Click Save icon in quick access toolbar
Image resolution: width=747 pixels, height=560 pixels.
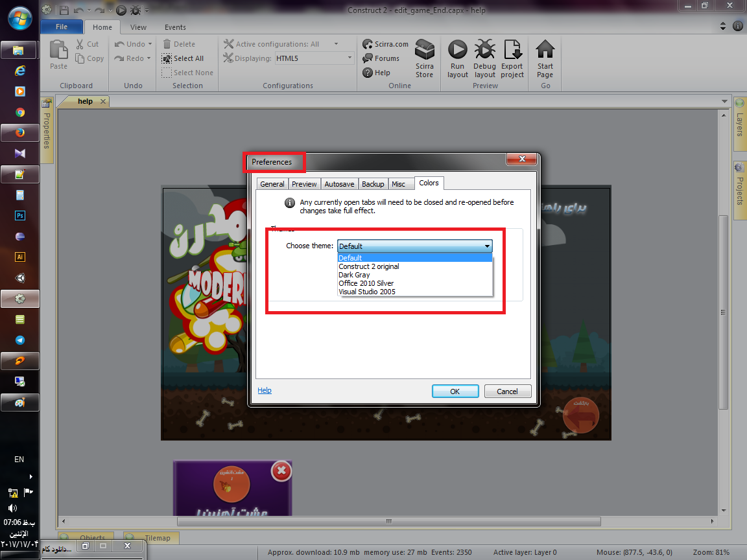click(64, 10)
